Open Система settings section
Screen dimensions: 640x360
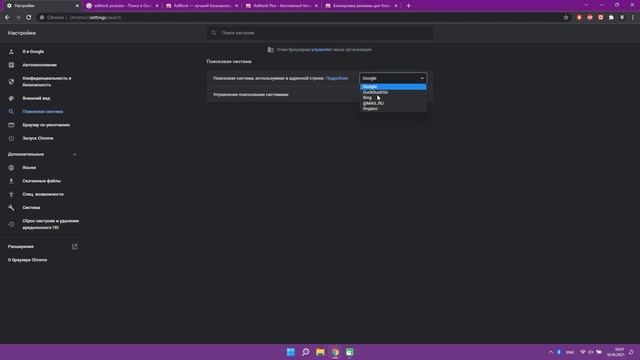point(31,208)
